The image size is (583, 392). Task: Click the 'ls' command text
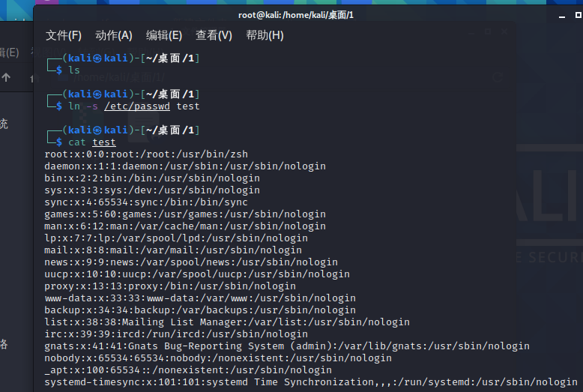pyautogui.click(x=74, y=70)
